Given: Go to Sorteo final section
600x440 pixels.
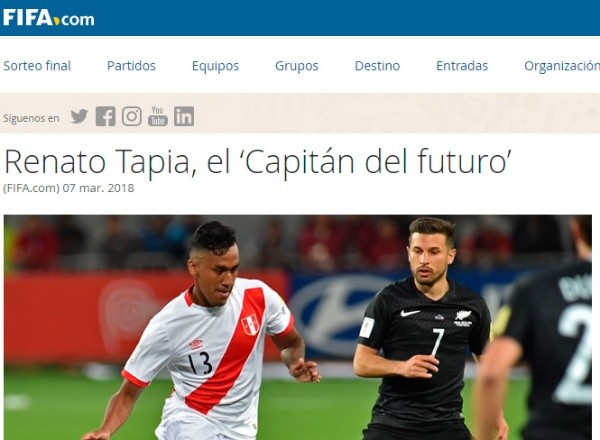Looking at the screenshot, I should [37, 66].
